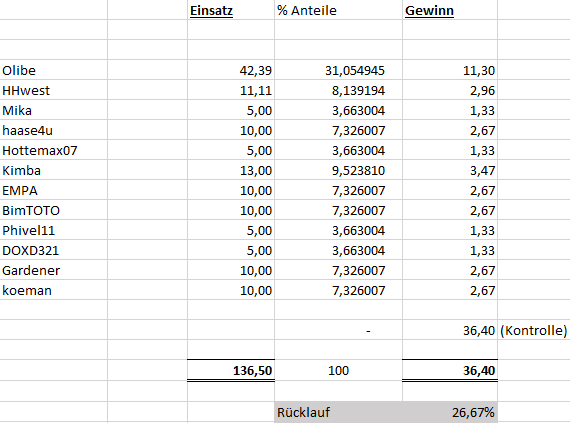This screenshot has height=423, width=570.
Task: Select the total share cell 100
Action: point(338,370)
